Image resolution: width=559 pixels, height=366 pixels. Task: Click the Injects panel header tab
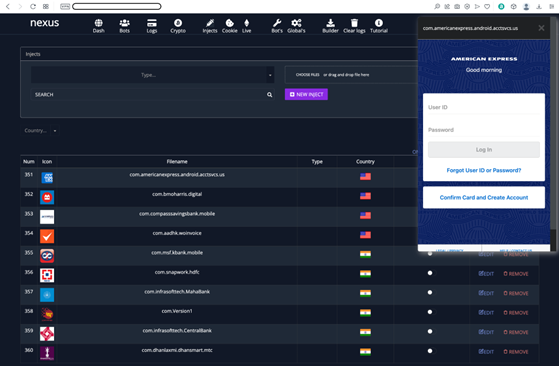tap(33, 54)
